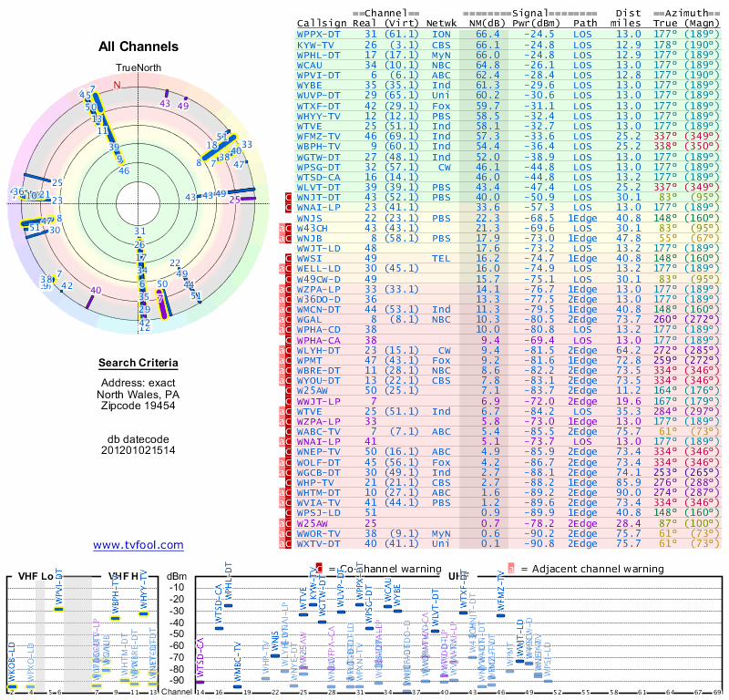Screen dimensions: 729x700
Task: Click the Search Criteria heading
Action: (139, 364)
